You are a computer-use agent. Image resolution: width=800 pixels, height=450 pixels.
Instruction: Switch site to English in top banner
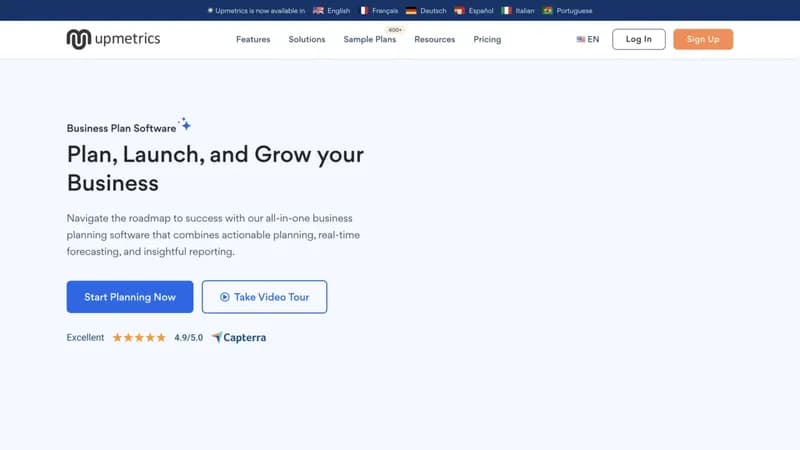pos(339,11)
